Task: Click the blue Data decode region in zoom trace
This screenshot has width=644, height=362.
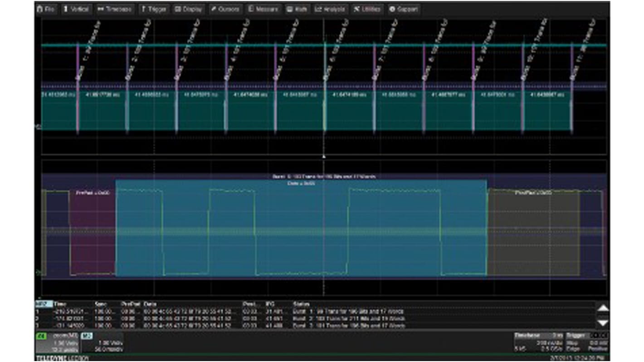Action: 301,228
